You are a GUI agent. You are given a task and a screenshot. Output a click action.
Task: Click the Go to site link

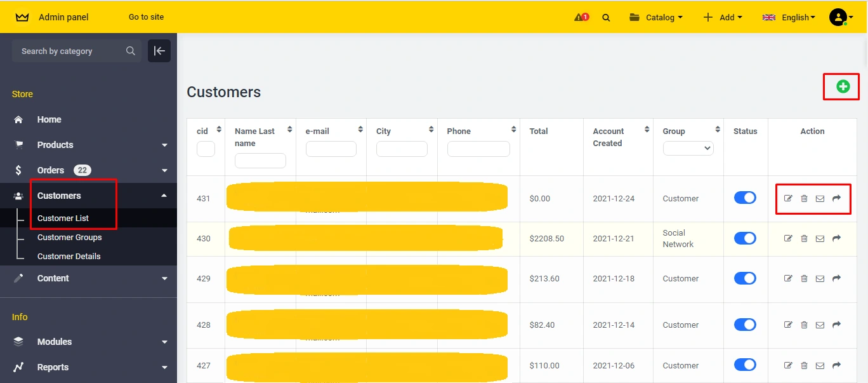[x=146, y=17]
